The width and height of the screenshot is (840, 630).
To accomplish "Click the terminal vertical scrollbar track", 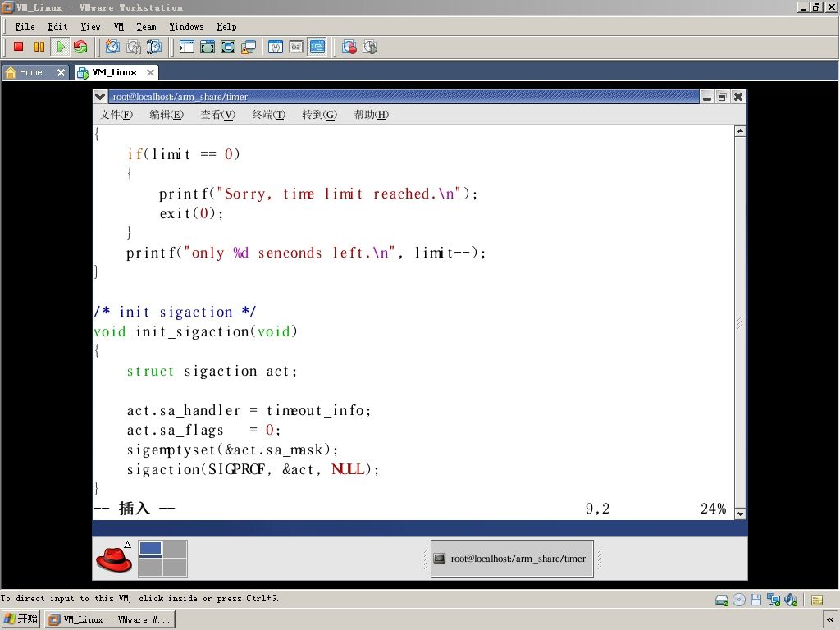I will [x=740, y=322].
